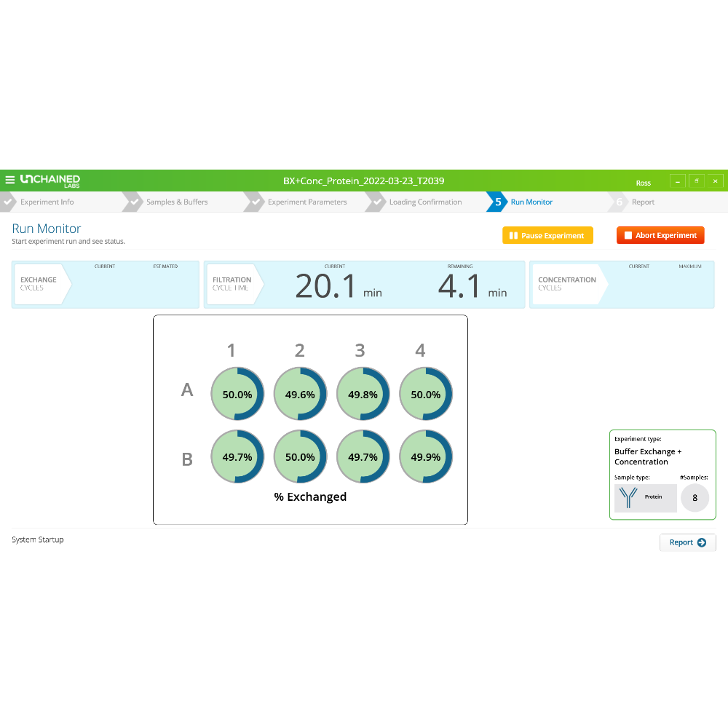Select well A3 showing 49.8%
The height and width of the screenshot is (728, 728).
363,395
